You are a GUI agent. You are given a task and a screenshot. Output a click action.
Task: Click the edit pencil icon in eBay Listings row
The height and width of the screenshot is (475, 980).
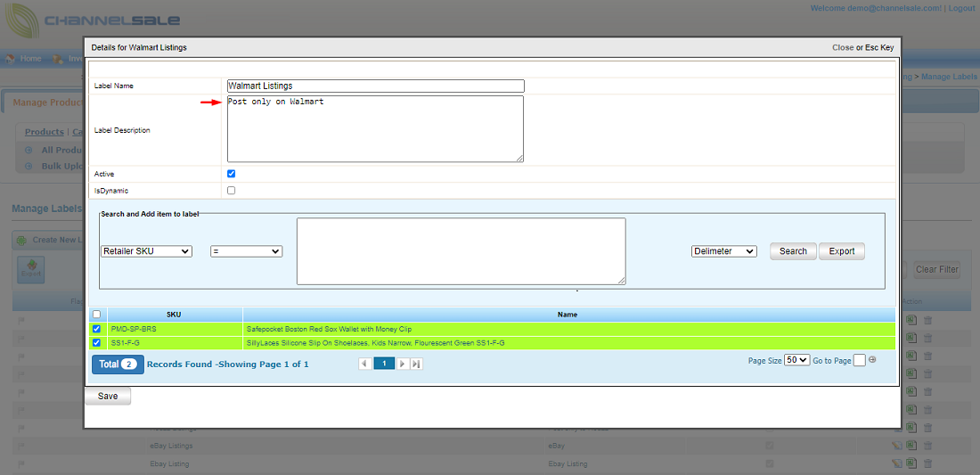tap(897, 446)
